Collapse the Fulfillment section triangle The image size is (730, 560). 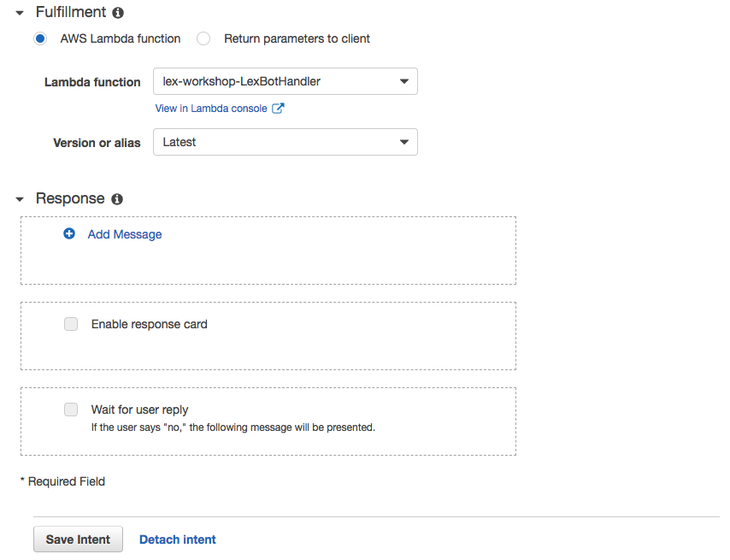(x=20, y=13)
